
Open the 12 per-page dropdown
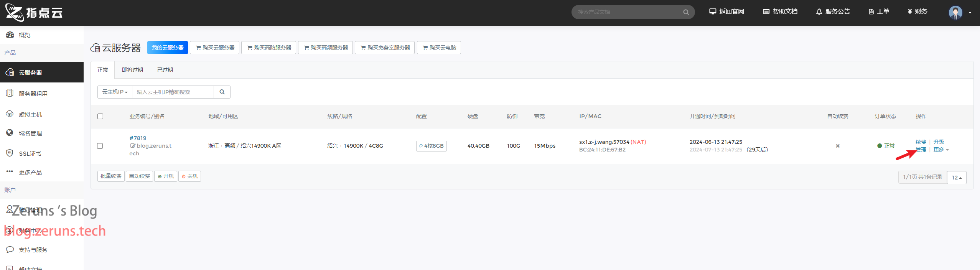(x=957, y=178)
